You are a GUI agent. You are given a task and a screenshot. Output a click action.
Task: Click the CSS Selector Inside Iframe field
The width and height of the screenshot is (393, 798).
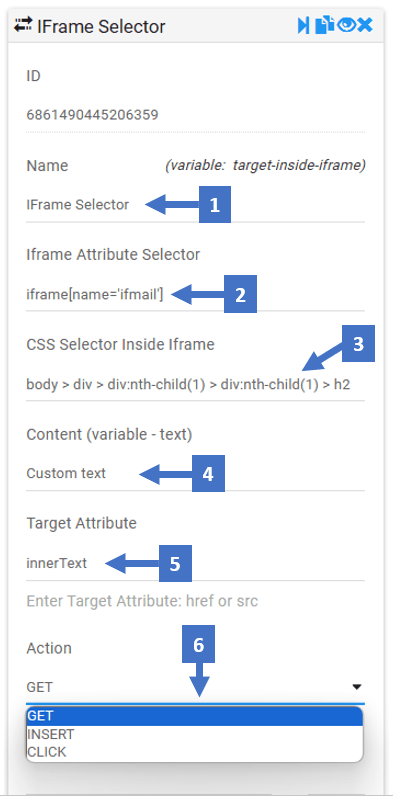pos(195,384)
